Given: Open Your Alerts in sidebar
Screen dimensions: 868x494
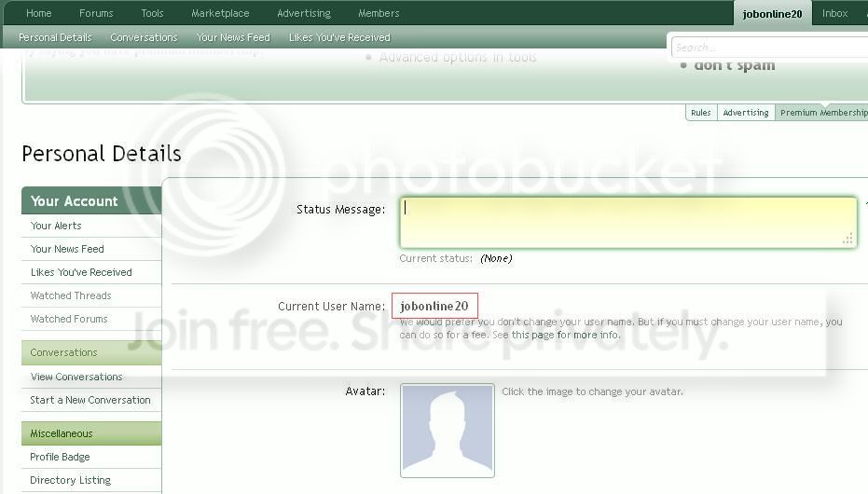Looking at the screenshot, I should pos(56,226).
